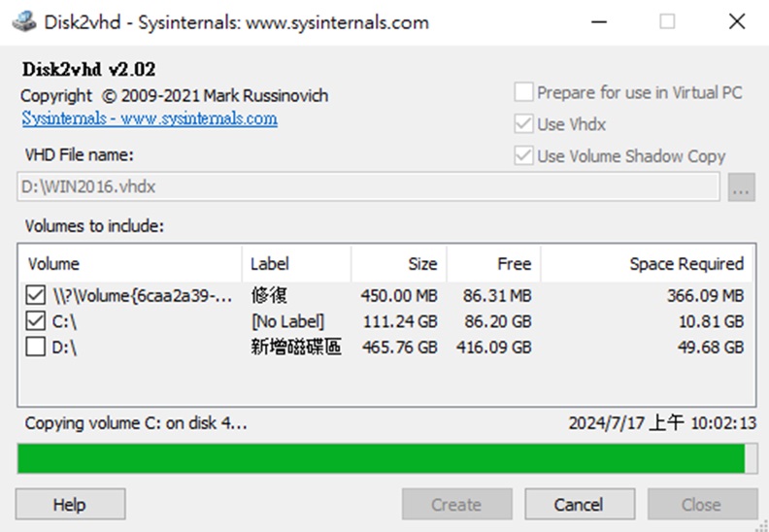The width and height of the screenshot is (769, 532).
Task: Click the 2024/7/17 timestamp text
Action: [662, 423]
